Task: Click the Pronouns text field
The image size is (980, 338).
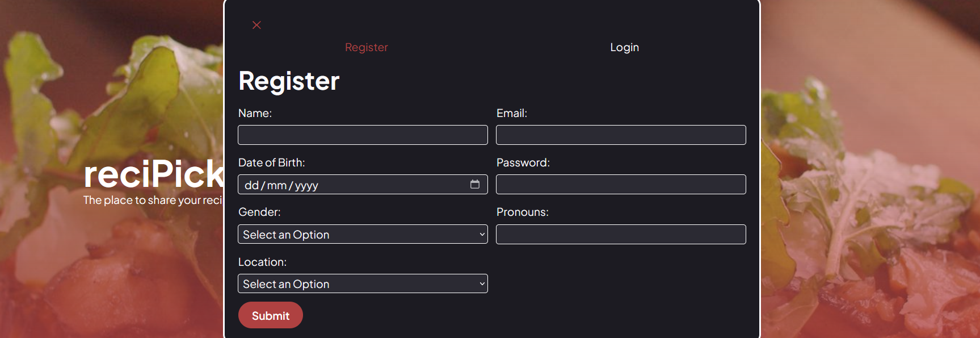Action: pos(621,235)
